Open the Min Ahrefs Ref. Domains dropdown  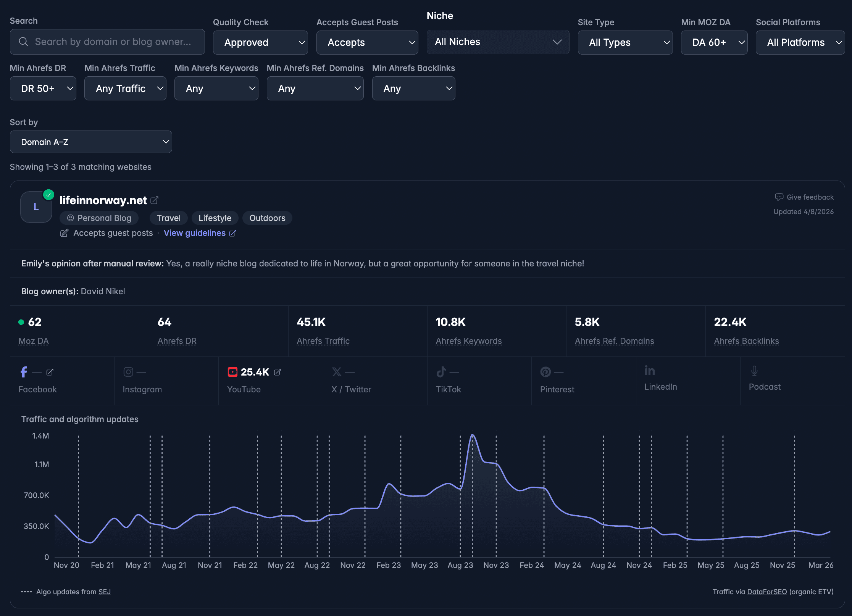click(315, 89)
